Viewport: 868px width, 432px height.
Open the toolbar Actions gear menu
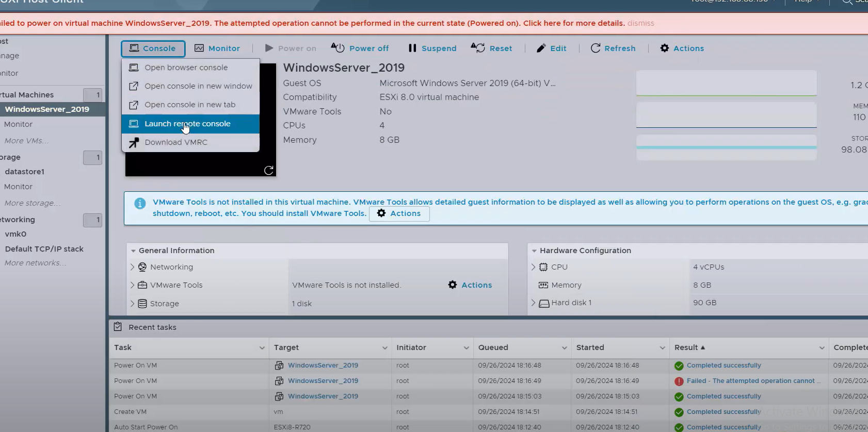[682, 48]
